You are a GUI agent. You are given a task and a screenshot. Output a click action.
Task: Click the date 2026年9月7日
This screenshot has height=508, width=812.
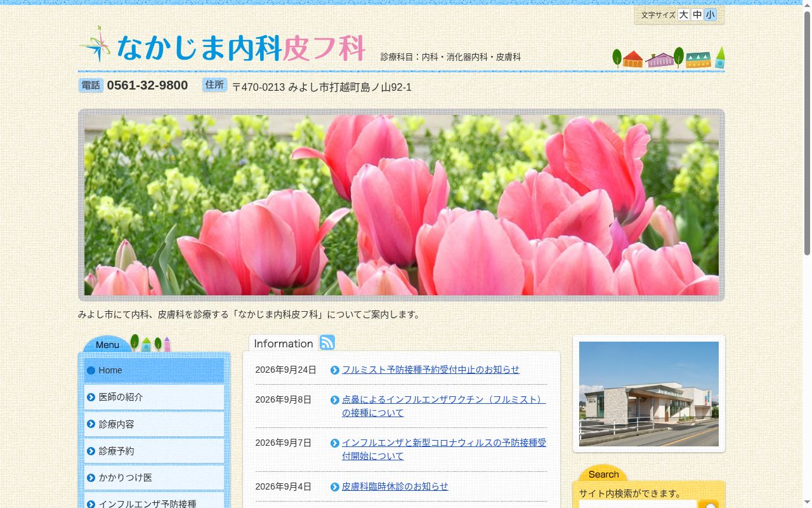tap(284, 443)
